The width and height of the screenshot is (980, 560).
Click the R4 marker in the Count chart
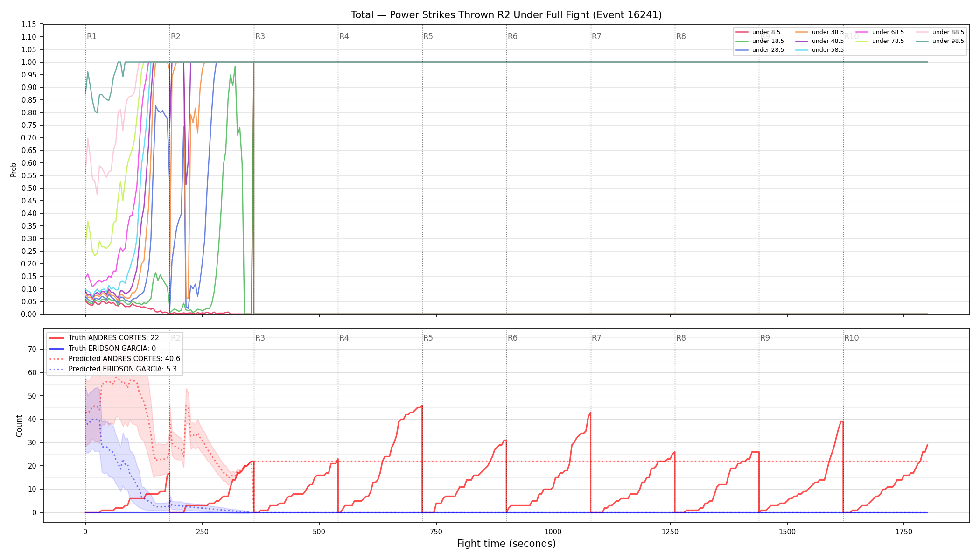click(344, 338)
